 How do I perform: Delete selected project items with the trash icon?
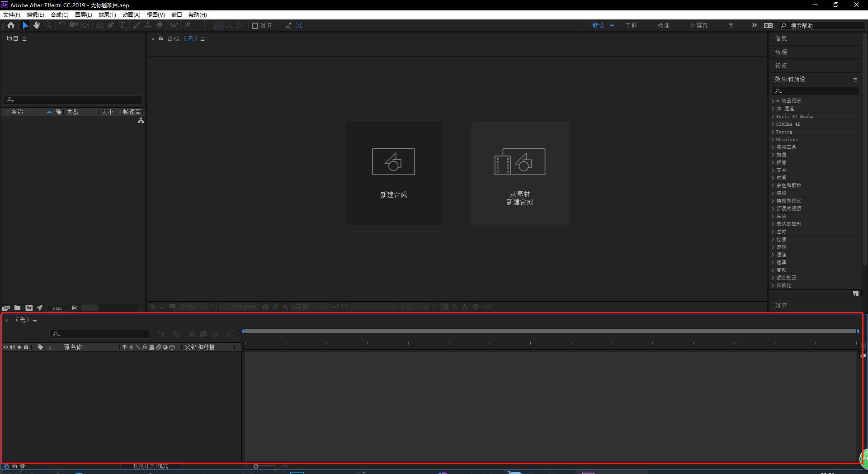pos(74,308)
